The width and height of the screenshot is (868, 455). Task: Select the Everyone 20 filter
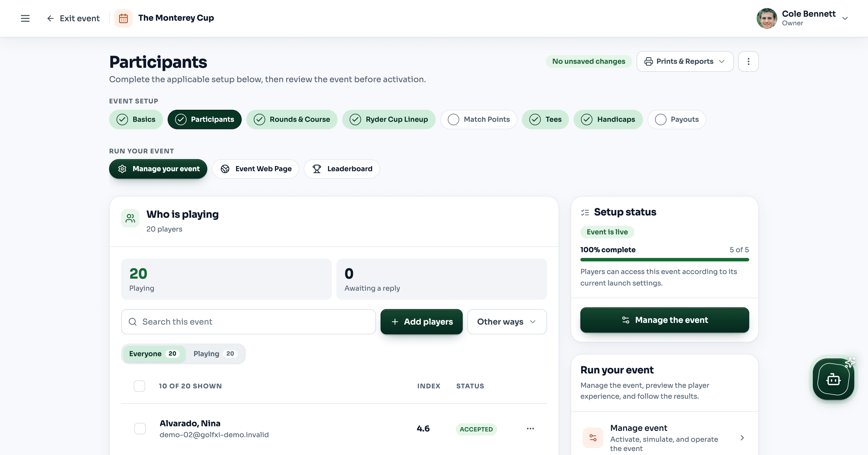pyautogui.click(x=154, y=354)
